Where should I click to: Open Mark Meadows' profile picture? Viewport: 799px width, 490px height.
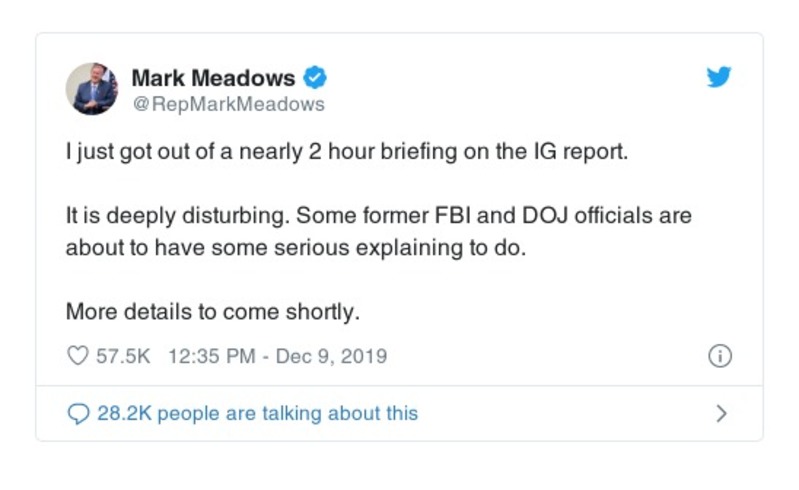click(92, 89)
